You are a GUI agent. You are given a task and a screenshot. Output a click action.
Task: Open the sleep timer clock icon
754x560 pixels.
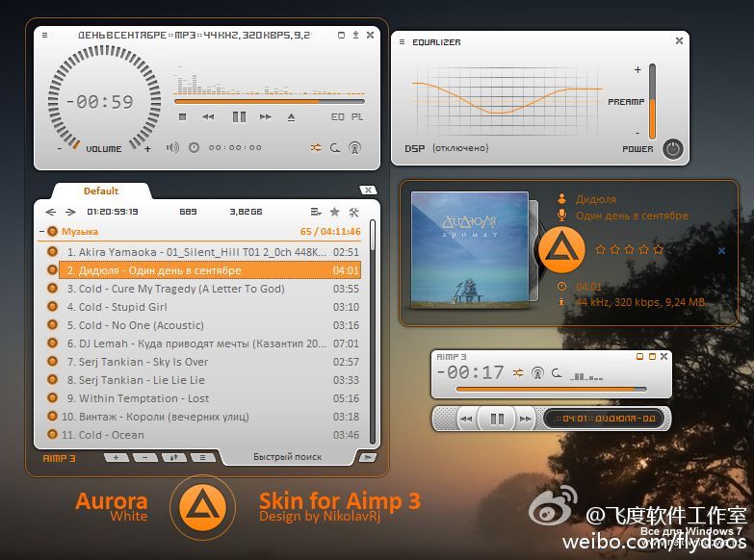pos(194,147)
